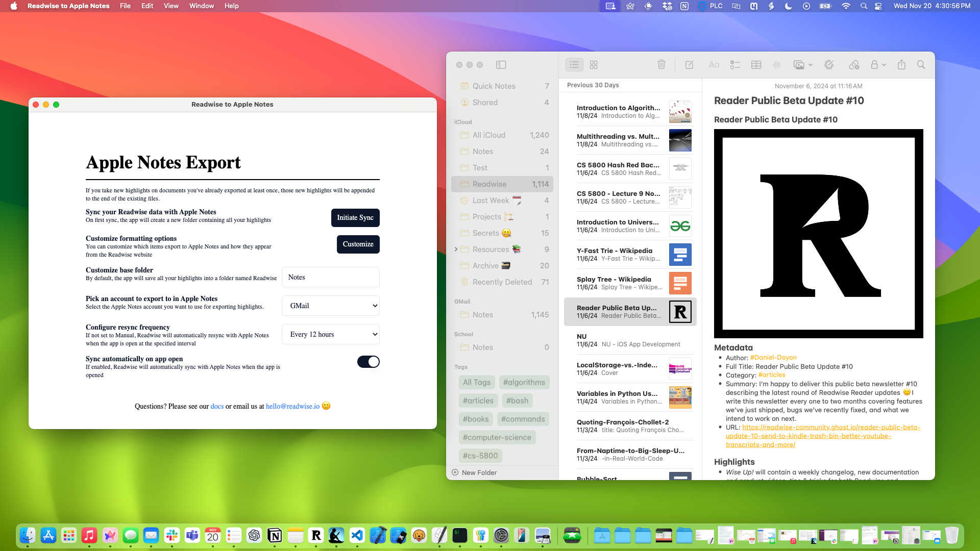Click the Initiate Sync button
Image resolution: width=980 pixels, height=551 pixels.
pos(355,217)
